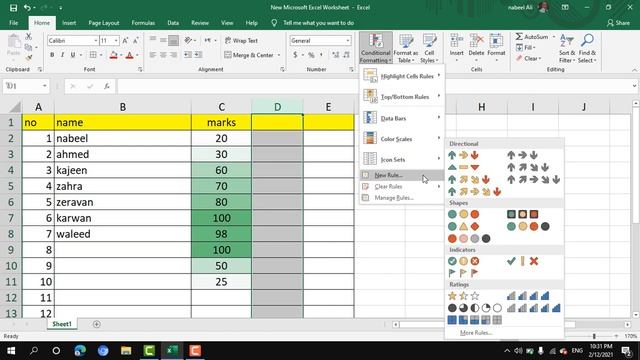Click the Conditional Formatting button

tap(376, 48)
